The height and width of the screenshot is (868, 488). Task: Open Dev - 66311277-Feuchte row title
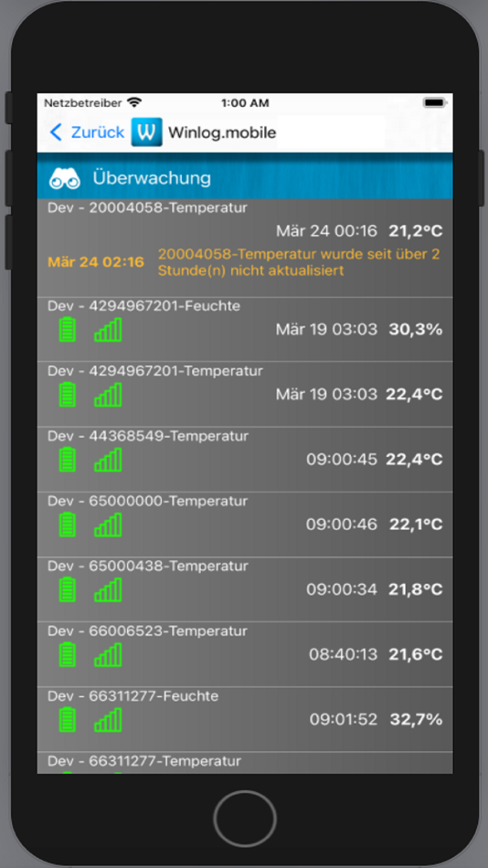[133, 696]
